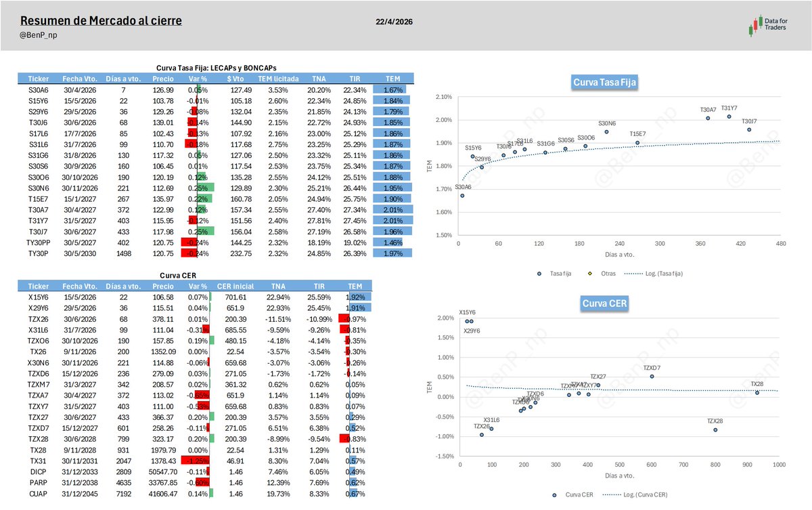Click the 480 x-axis label in Tasa Fija chart

pos(780,244)
